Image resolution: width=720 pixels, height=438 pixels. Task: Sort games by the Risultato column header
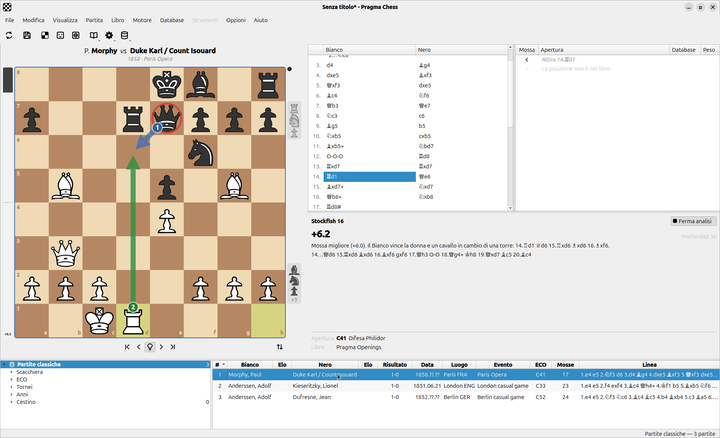pos(395,365)
